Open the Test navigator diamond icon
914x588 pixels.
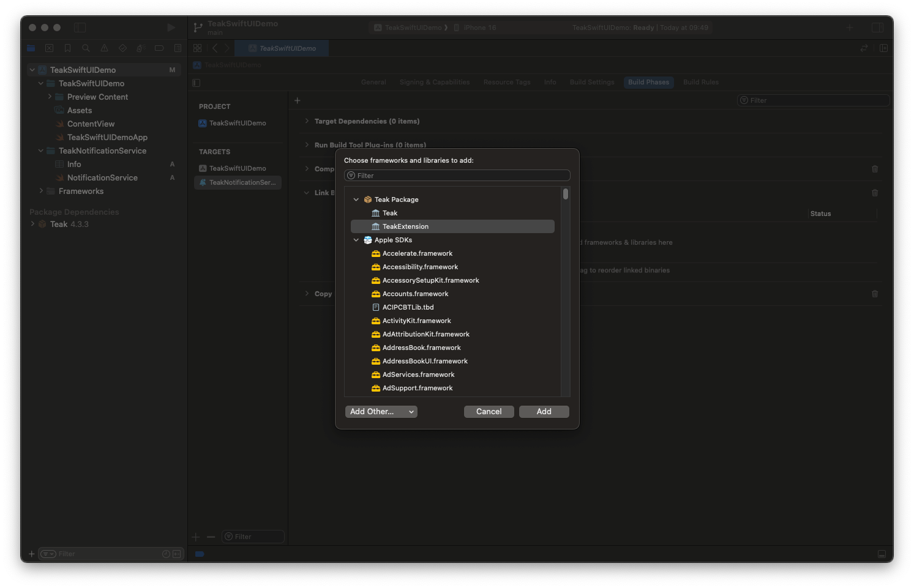coord(122,48)
